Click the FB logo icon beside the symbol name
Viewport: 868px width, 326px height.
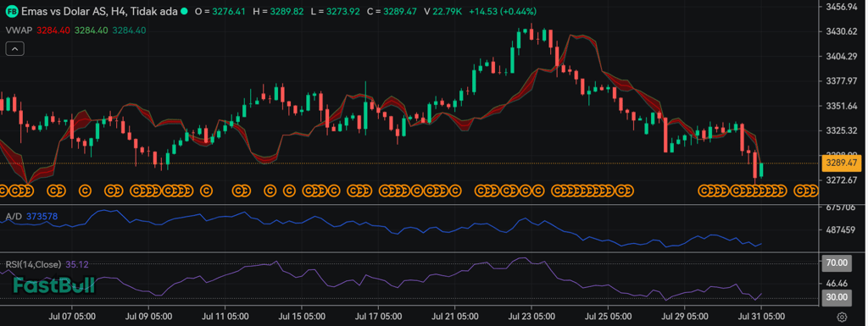(12, 11)
